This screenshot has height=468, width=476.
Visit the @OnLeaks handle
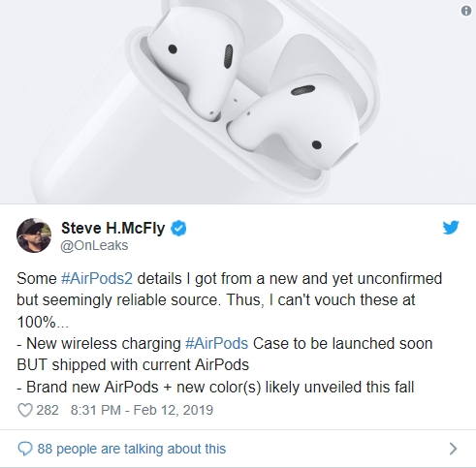(x=94, y=245)
